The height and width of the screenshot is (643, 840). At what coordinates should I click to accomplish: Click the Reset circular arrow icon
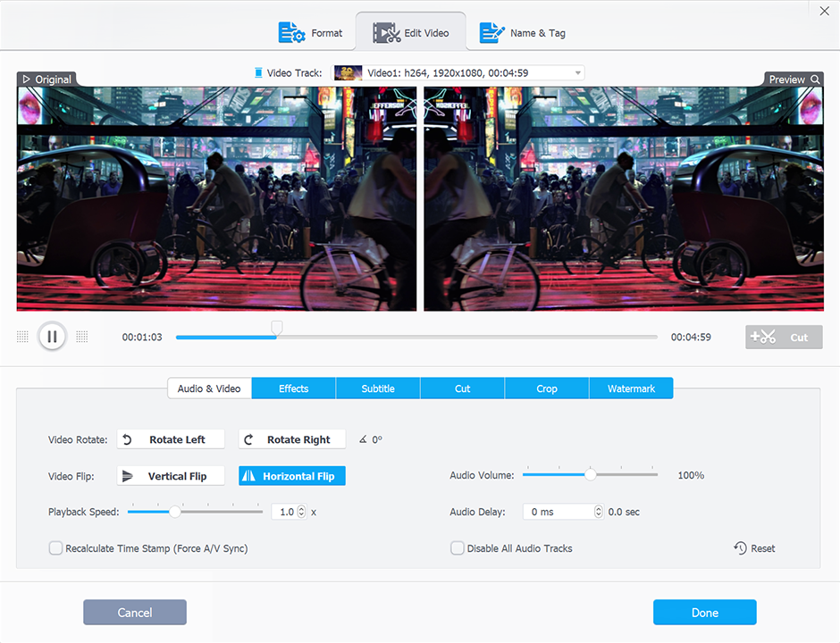tap(740, 548)
